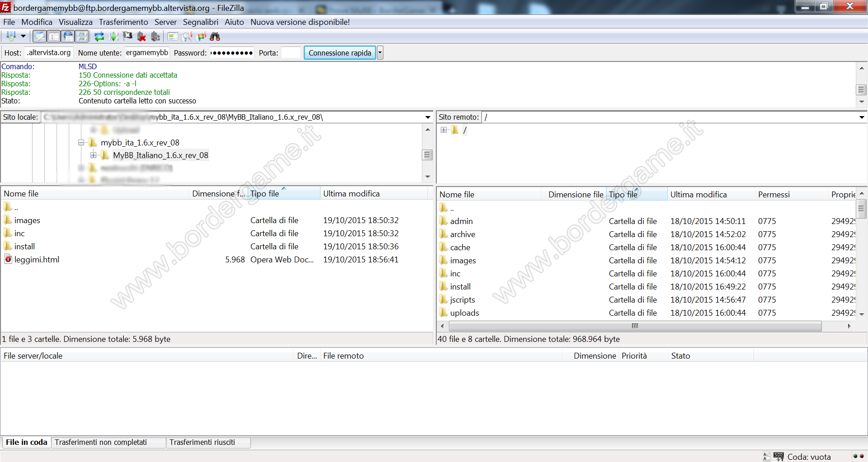Screen dimensions: 868x462
Task: Open the Sito locale path dropdown
Action: click(x=428, y=117)
